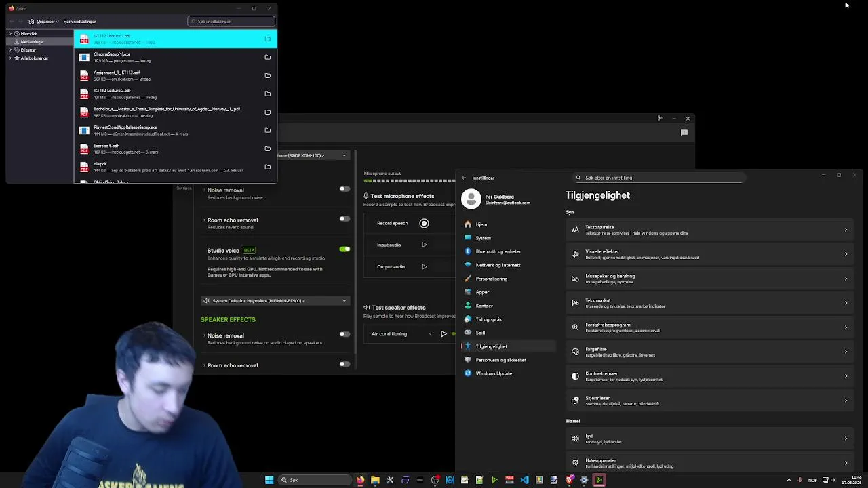
Task: Click the Windows Start button on taskbar
Action: coord(269,480)
